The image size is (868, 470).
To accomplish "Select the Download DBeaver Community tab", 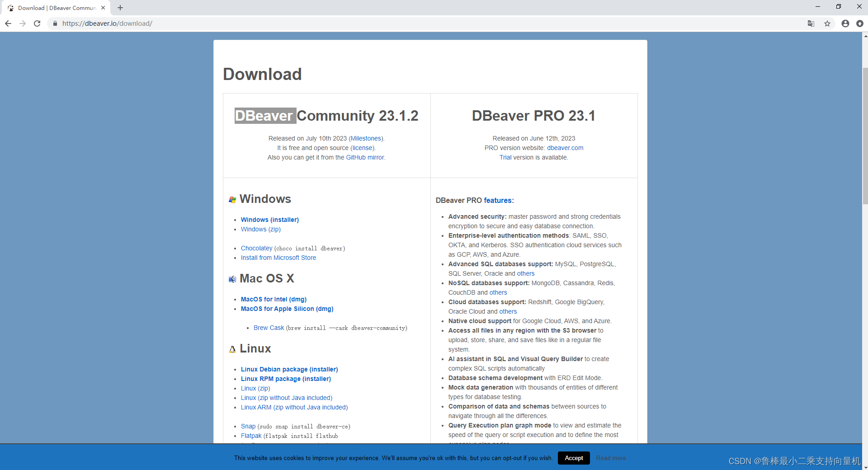I will (56, 8).
